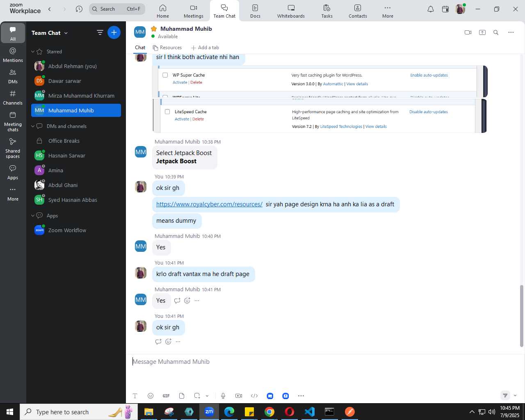Reply to the last 'ok sir gh' message
Viewport: 525px width, 420px height.
[158, 342]
